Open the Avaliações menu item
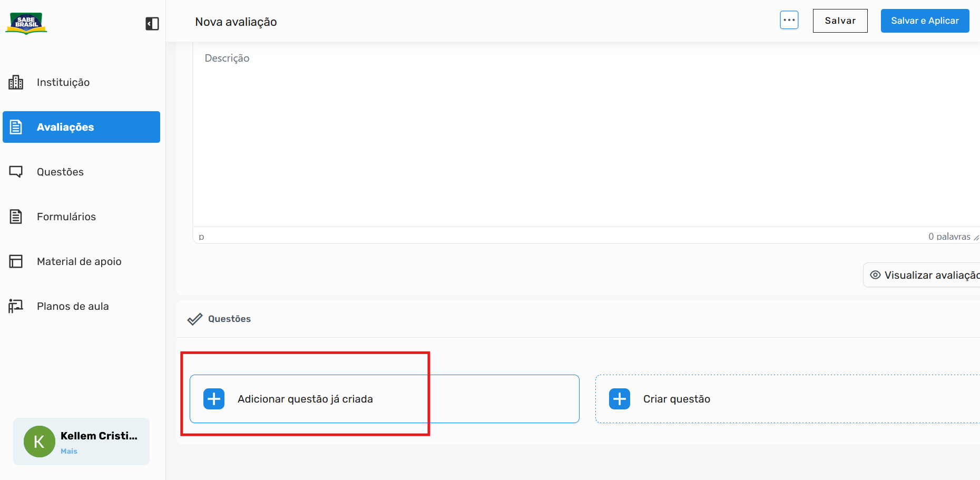 pyautogui.click(x=81, y=127)
